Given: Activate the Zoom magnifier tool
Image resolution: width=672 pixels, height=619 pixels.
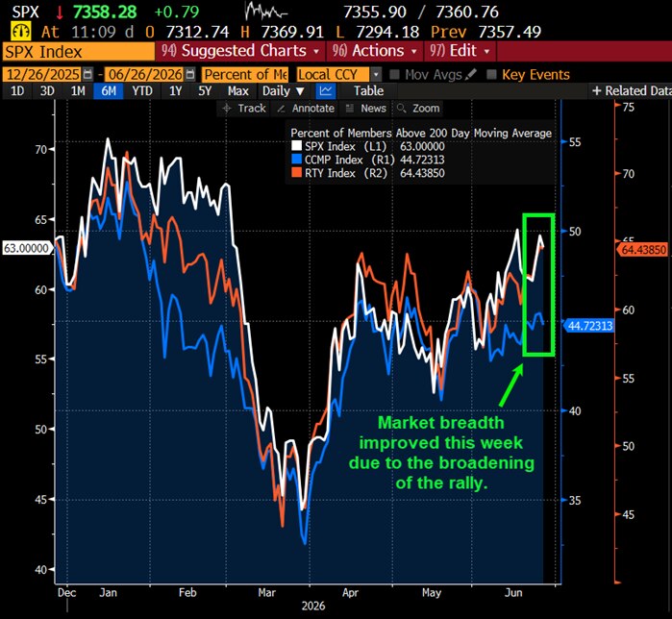Looking at the screenshot, I should click(418, 109).
